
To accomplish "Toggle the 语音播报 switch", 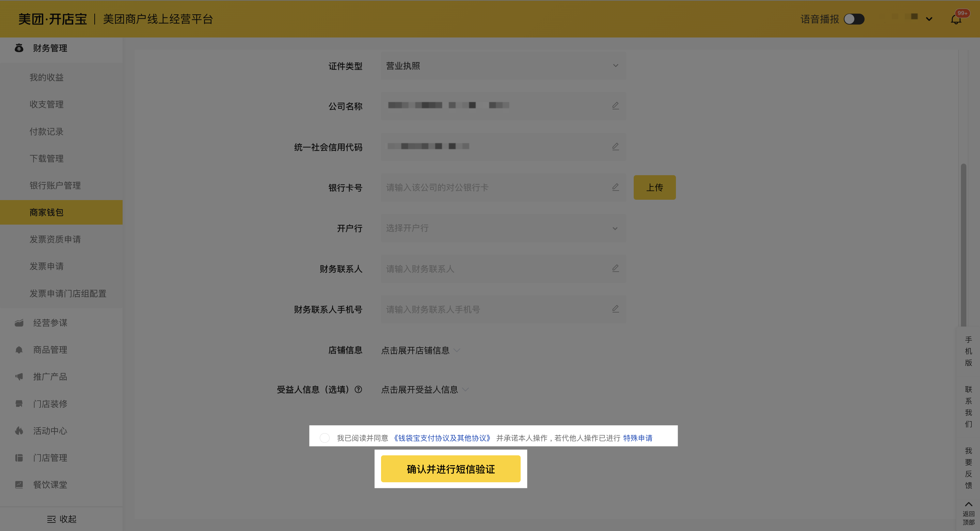I will tap(854, 19).
